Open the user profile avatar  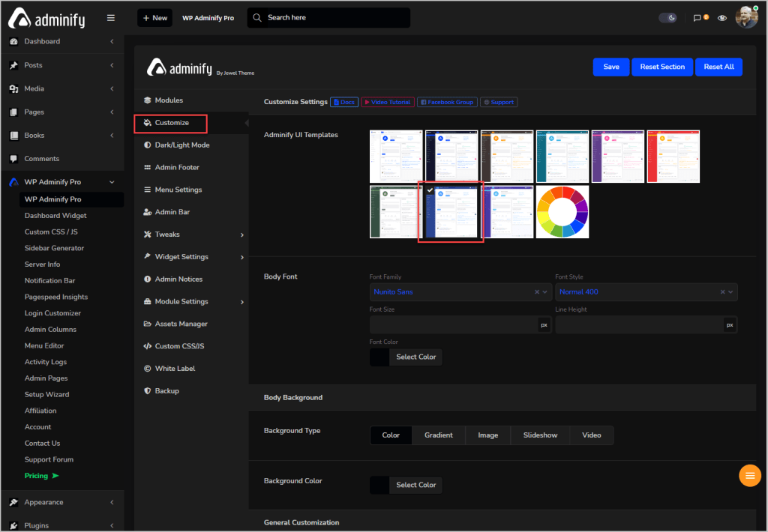pyautogui.click(x=746, y=18)
